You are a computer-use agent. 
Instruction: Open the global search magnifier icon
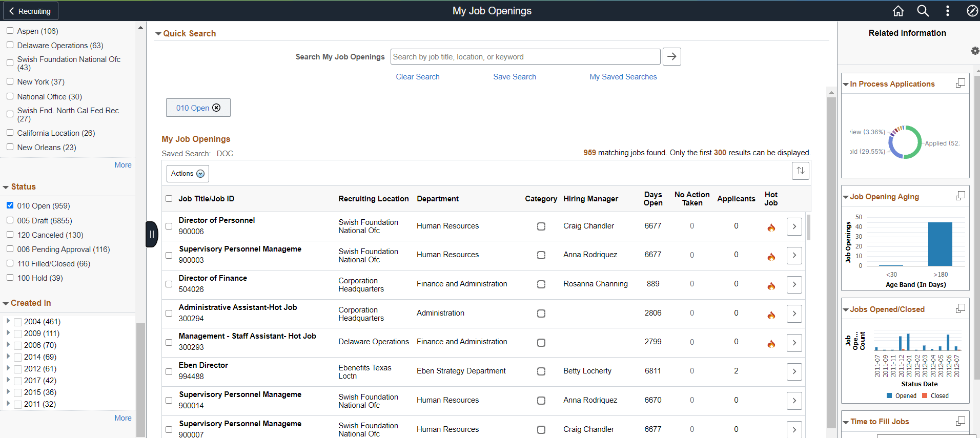(x=923, y=11)
